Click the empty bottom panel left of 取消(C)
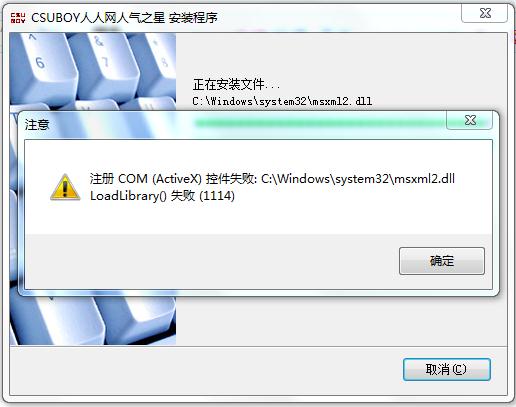 click(206, 370)
